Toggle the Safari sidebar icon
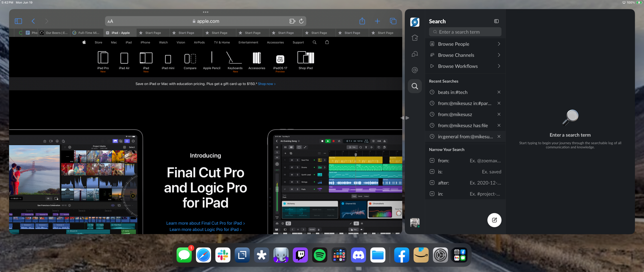 [18, 21]
